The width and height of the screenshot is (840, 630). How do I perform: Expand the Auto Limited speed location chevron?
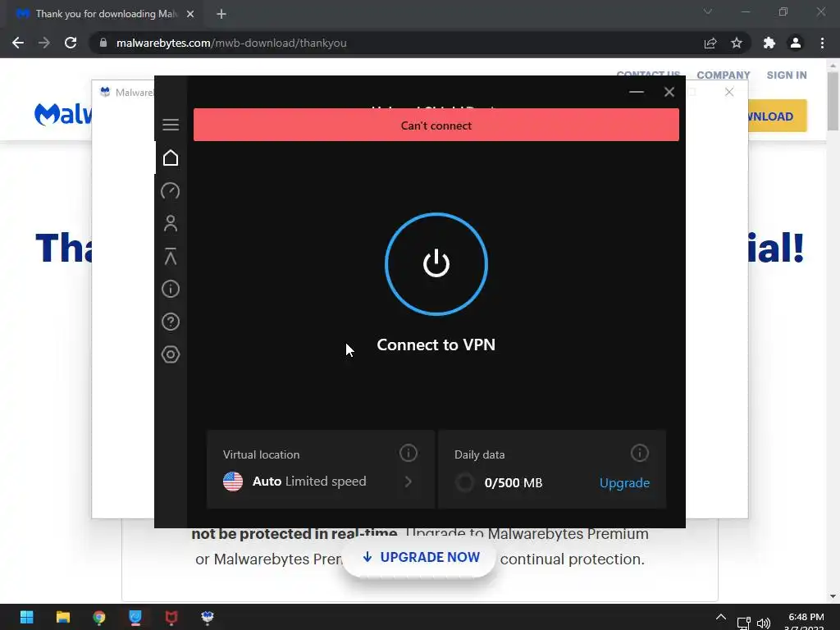point(409,482)
